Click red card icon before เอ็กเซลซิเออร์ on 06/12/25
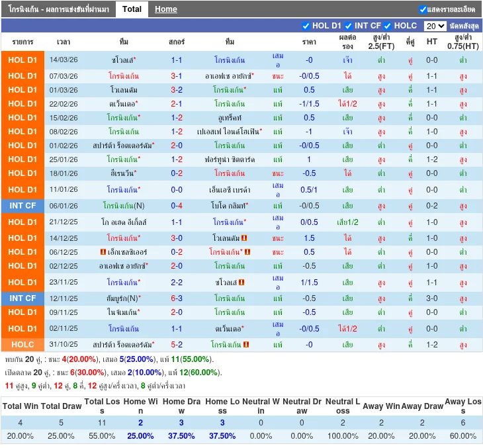Screen dimensions: 483x448 click(x=103, y=251)
